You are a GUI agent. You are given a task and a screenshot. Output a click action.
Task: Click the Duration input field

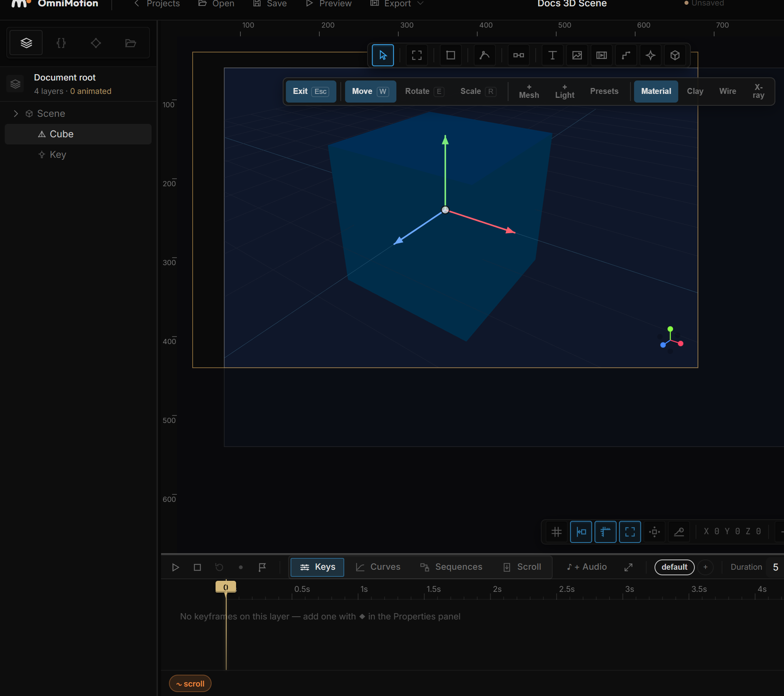point(775,567)
